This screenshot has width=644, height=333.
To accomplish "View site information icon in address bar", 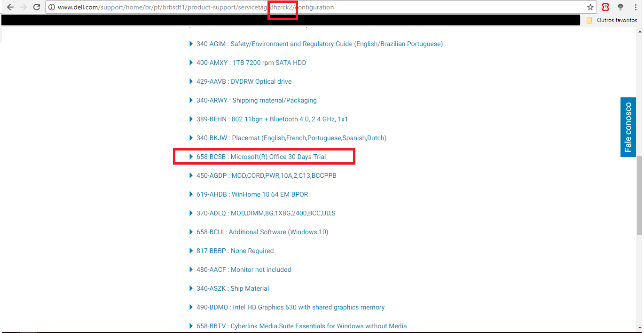I will point(52,8).
